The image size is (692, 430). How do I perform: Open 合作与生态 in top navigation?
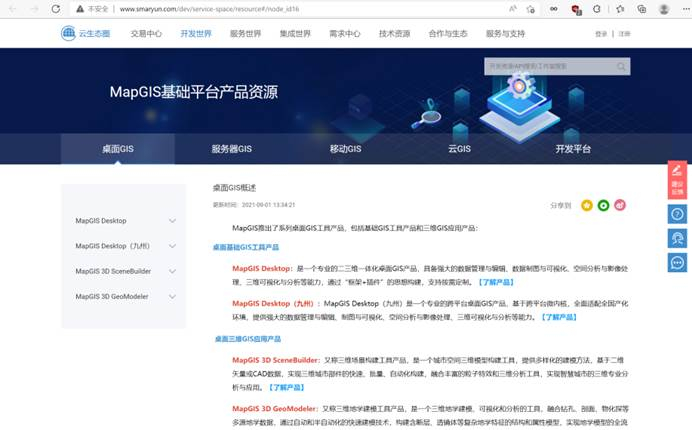tap(448, 34)
